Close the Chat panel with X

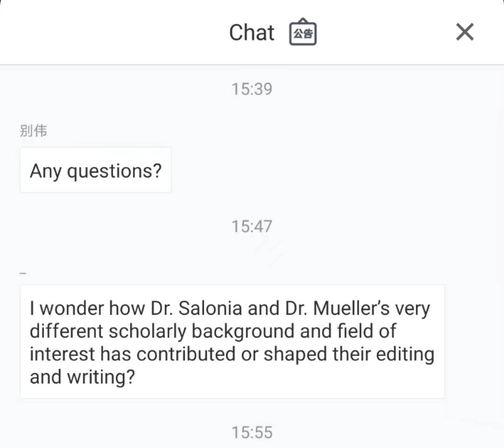[x=464, y=32]
